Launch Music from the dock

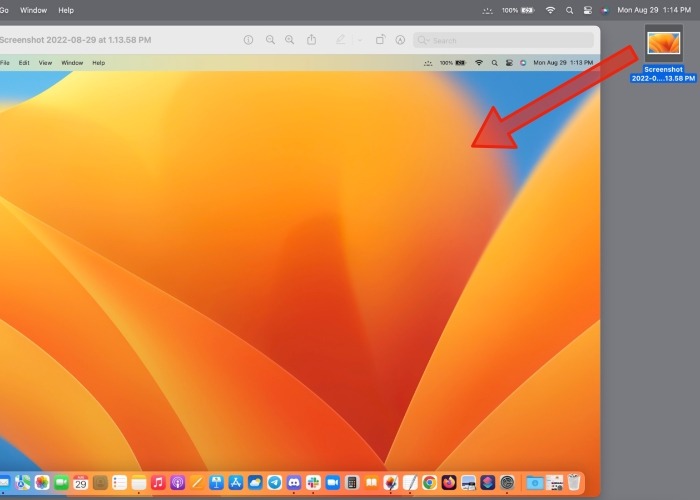[158, 483]
